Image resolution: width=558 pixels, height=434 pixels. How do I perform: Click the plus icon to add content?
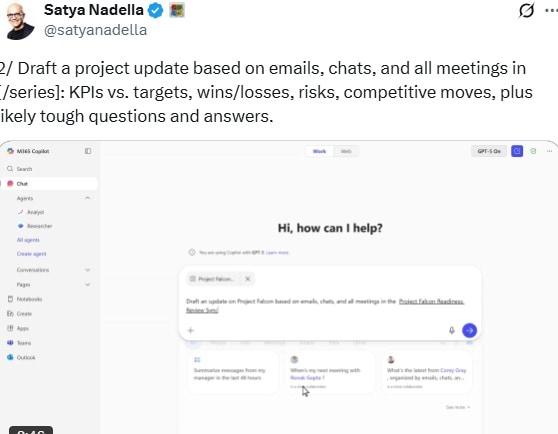click(190, 330)
